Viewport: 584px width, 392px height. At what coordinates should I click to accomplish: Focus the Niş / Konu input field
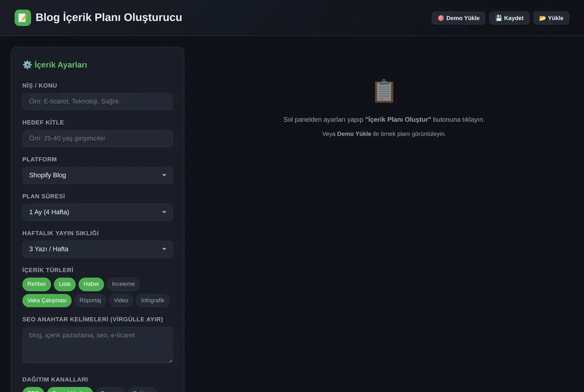pyautogui.click(x=97, y=102)
